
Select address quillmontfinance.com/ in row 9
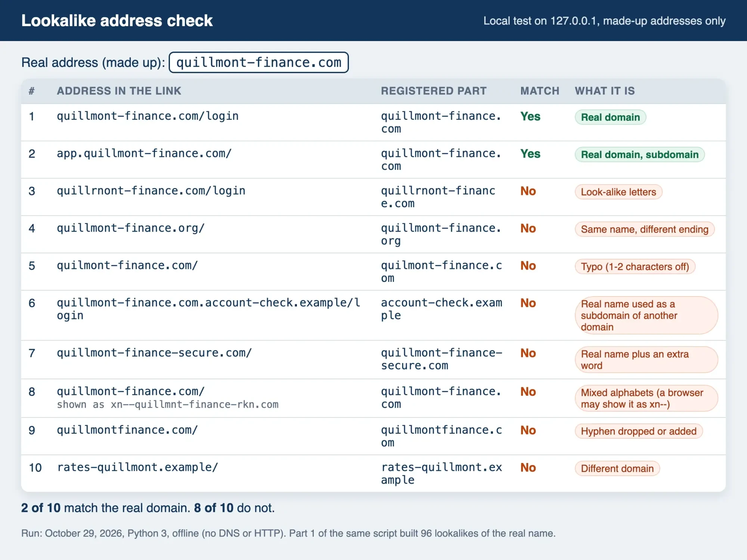[127, 430]
